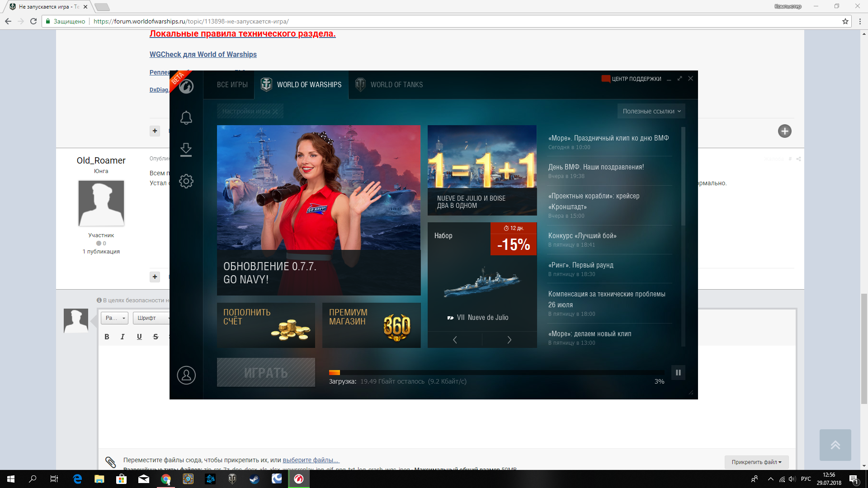Open the Nueve de Julio и Boise promo banner

482,170
